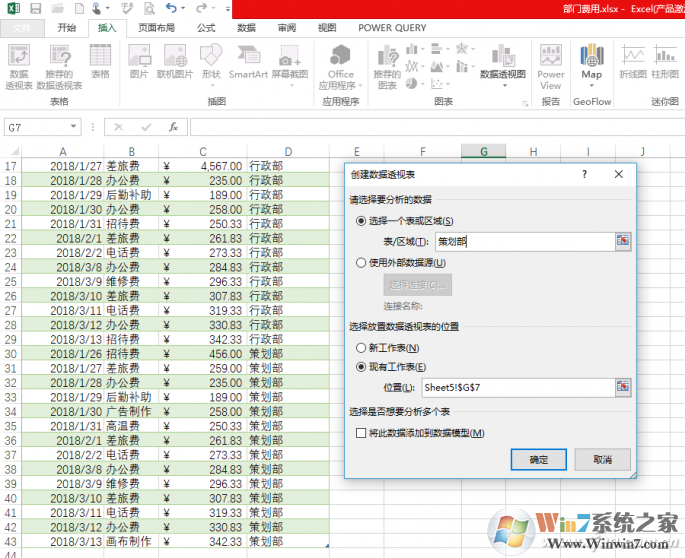Enable 将此数据添加到数据模型 checkbox
The width and height of the screenshot is (685, 558).
(361, 432)
